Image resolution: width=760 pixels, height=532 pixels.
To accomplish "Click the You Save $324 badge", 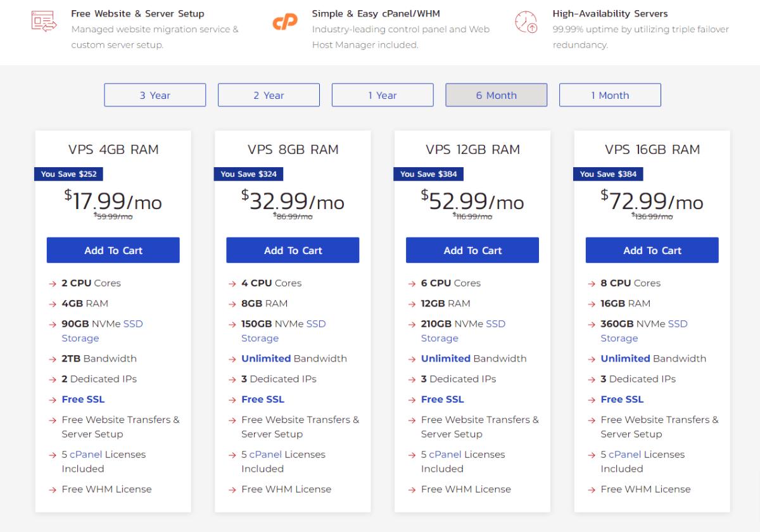I will pyautogui.click(x=249, y=174).
